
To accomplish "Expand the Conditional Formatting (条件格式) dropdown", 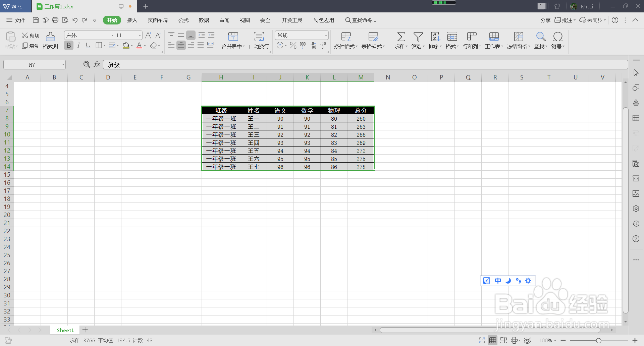I will [x=357, y=47].
